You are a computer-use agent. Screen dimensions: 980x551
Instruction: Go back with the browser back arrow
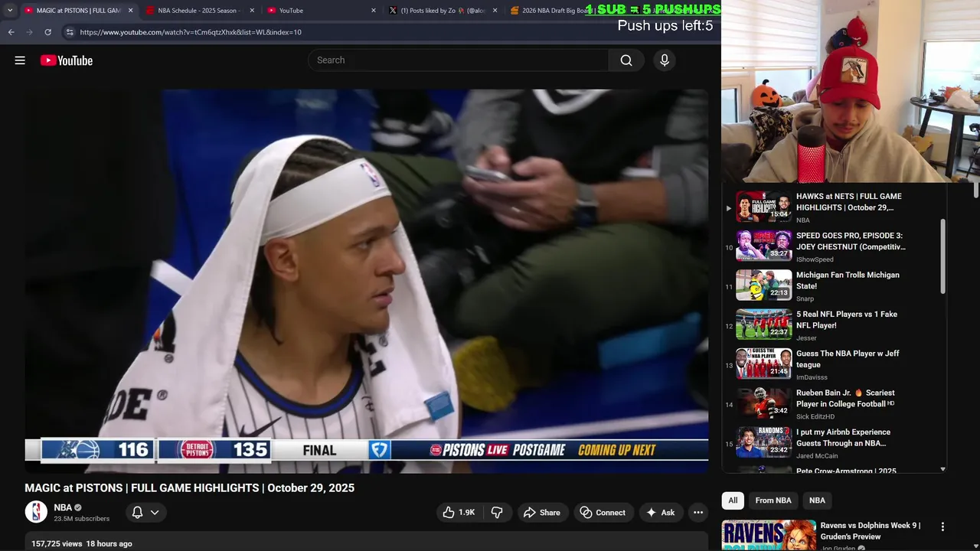coord(11,32)
